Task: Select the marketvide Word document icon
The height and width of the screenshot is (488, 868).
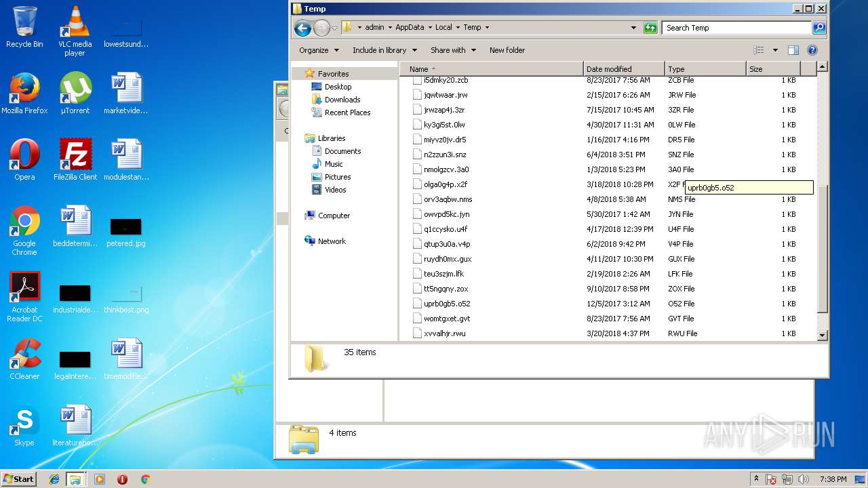Action: click(x=125, y=93)
